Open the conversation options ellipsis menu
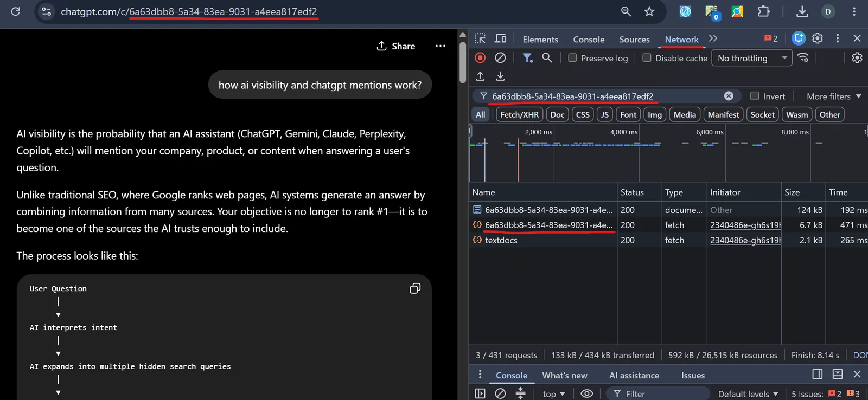Screen dimensions: 868x400 click(x=441, y=46)
